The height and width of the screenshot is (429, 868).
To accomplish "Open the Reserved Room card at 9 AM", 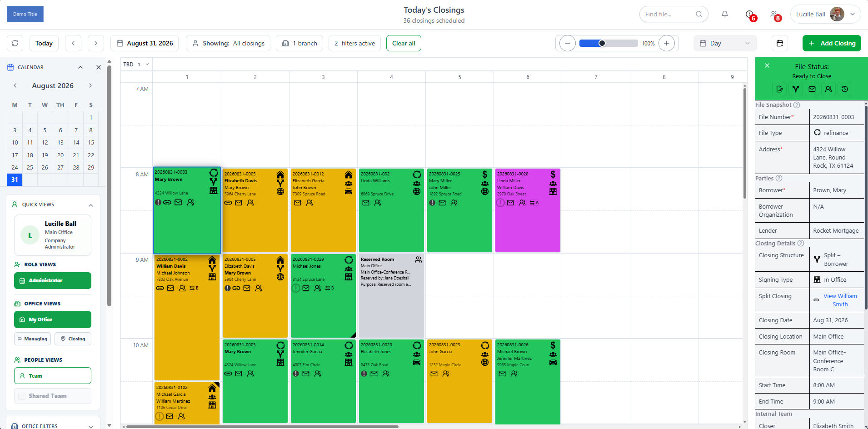I will 391,295.
